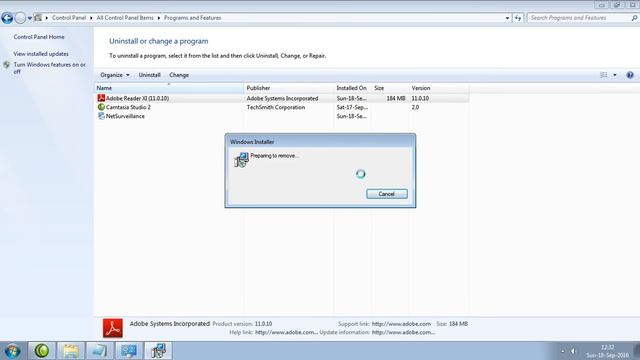The height and width of the screenshot is (360, 640).
Task: Click 184 MB size cell
Action: click(x=396, y=98)
